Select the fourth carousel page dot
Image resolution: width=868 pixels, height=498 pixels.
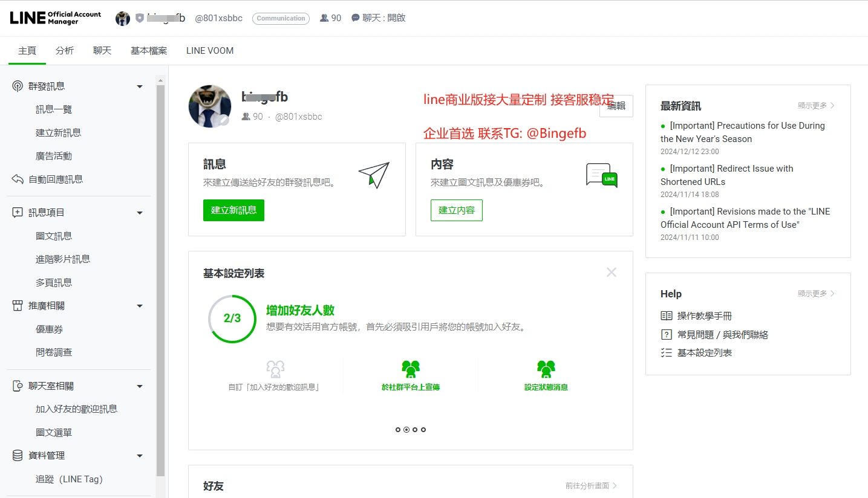point(423,430)
